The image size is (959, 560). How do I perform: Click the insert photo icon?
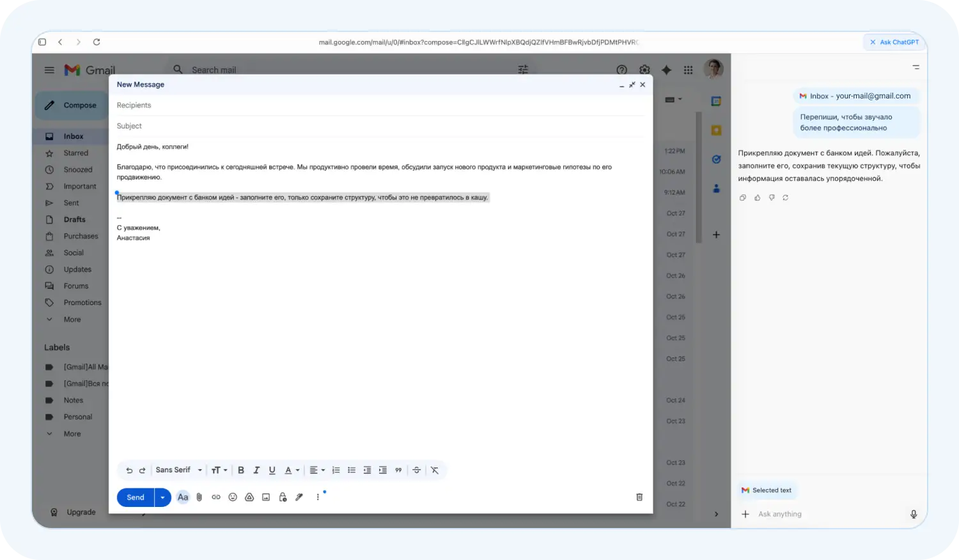click(266, 497)
